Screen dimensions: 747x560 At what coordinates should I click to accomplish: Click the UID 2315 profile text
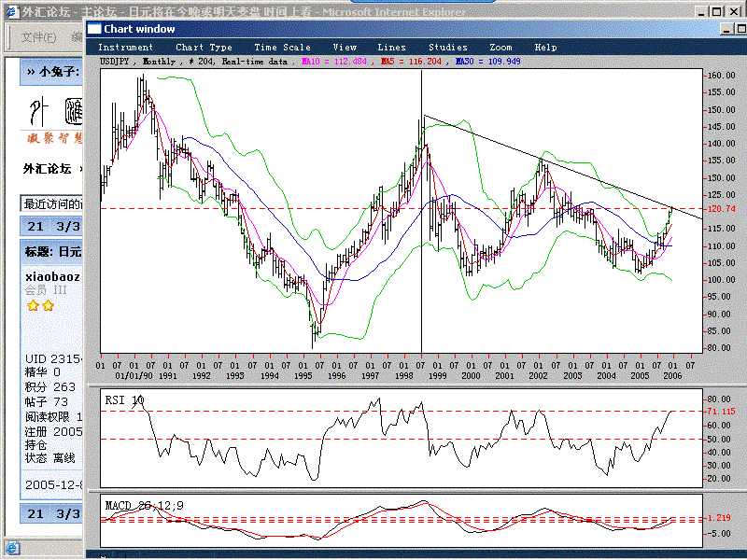pos(53,359)
